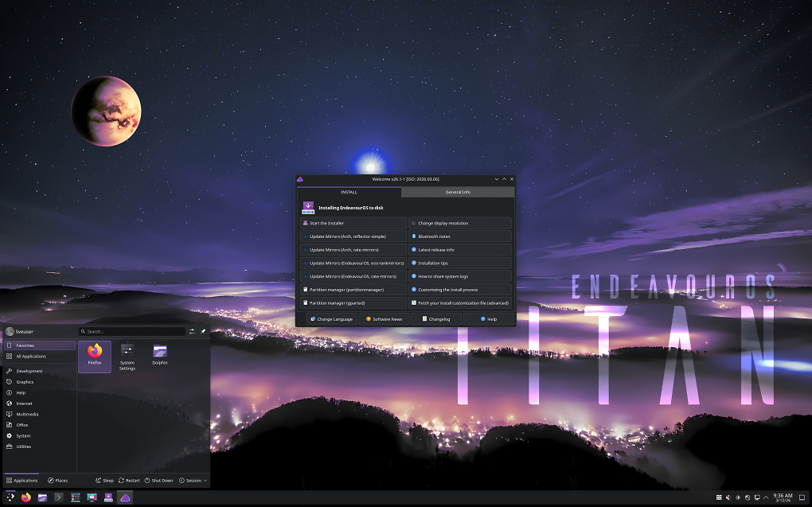The width and height of the screenshot is (812, 507).
Task: Switch to the General Info tab
Action: pos(458,192)
